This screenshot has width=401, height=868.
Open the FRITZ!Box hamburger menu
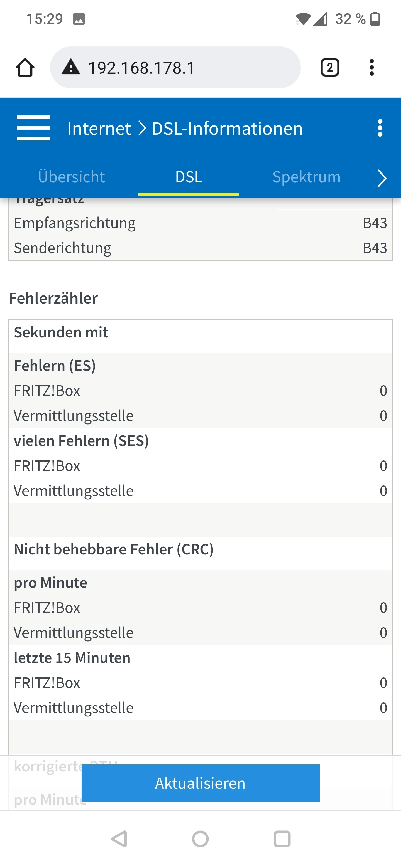[33, 128]
